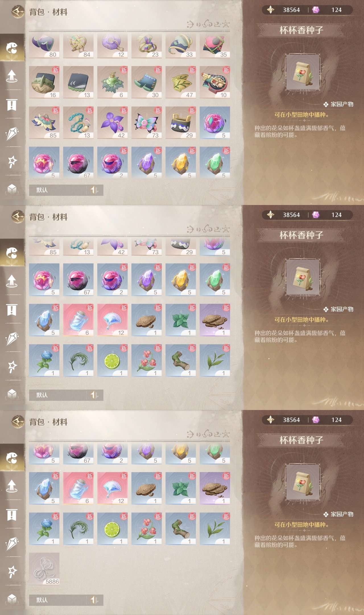Select the teal boots material counted 30
The height and width of the screenshot is (615, 364).
146,82
